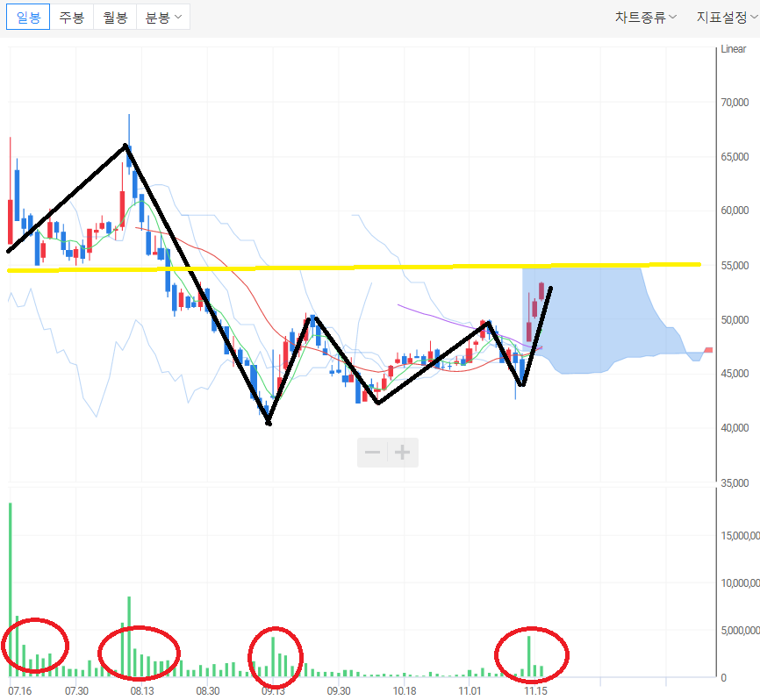Open the 분봉 minute chart dropdown

(163, 18)
